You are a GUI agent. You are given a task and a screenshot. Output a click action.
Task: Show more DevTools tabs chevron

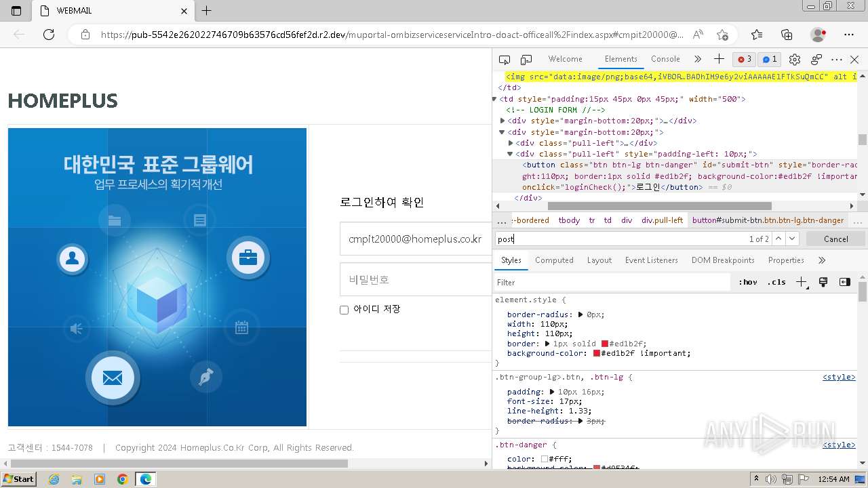pos(698,59)
